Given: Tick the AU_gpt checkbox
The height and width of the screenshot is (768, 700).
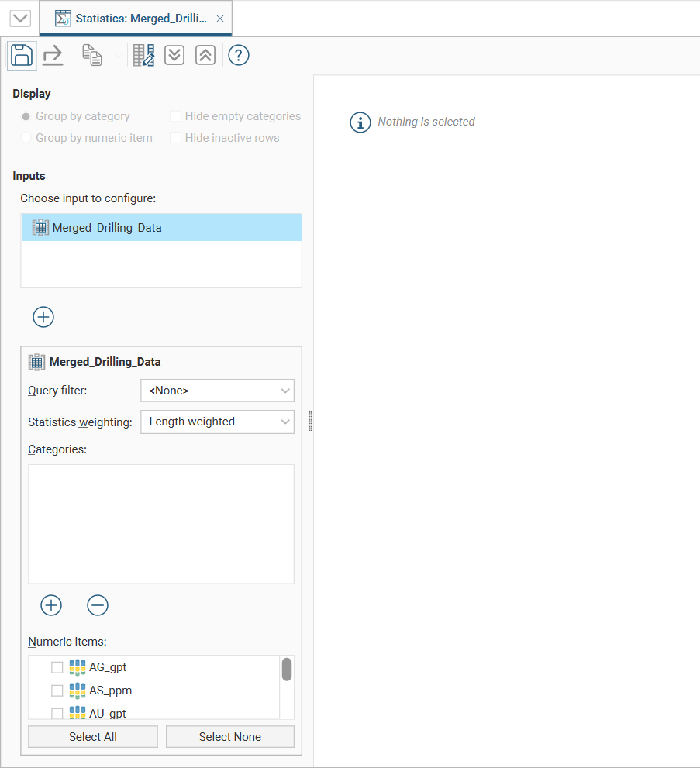Looking at the screenshot, I should pyautogui.click(x=57, y=713).
